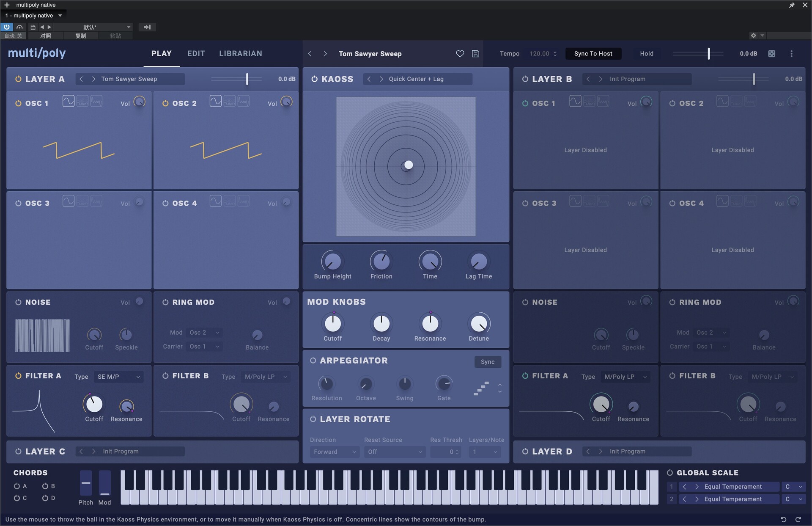Viewport: 812px width, 526px height.
Task: Open Layer A Ring Mod Mod source dropdown
Action: [204, 333]
